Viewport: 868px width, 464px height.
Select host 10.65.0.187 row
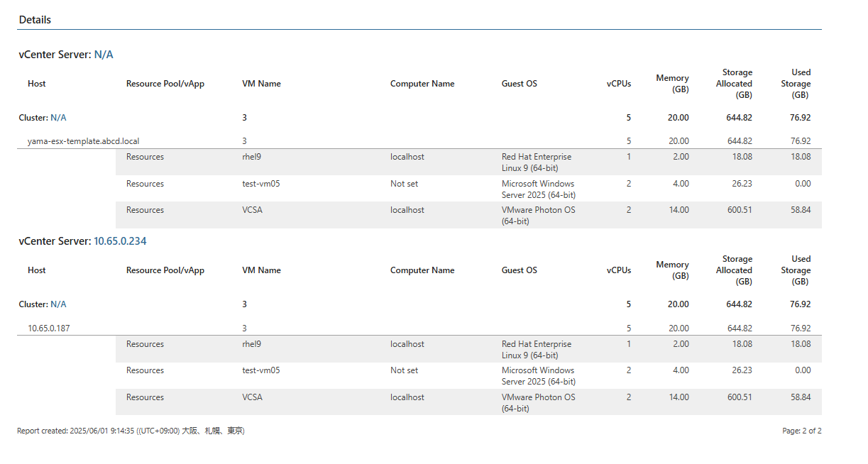(49, 328)
